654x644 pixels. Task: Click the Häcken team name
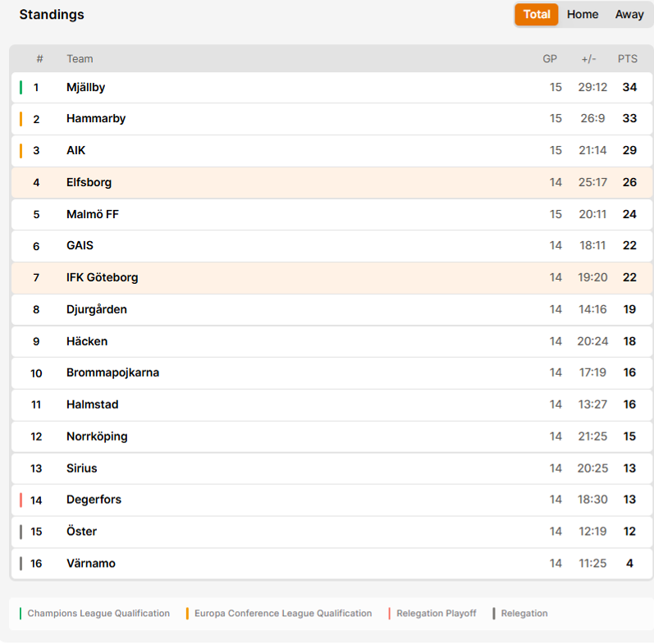coord(87,341)
